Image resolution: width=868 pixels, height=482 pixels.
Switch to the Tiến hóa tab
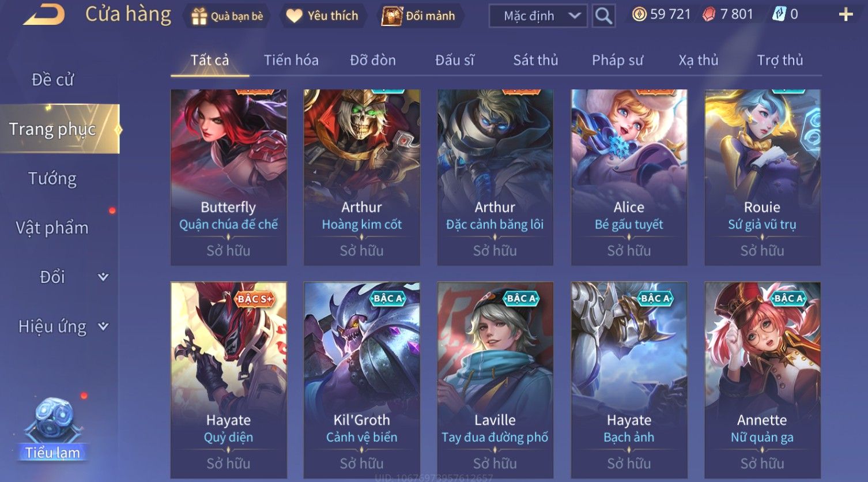tap(291, 60)
